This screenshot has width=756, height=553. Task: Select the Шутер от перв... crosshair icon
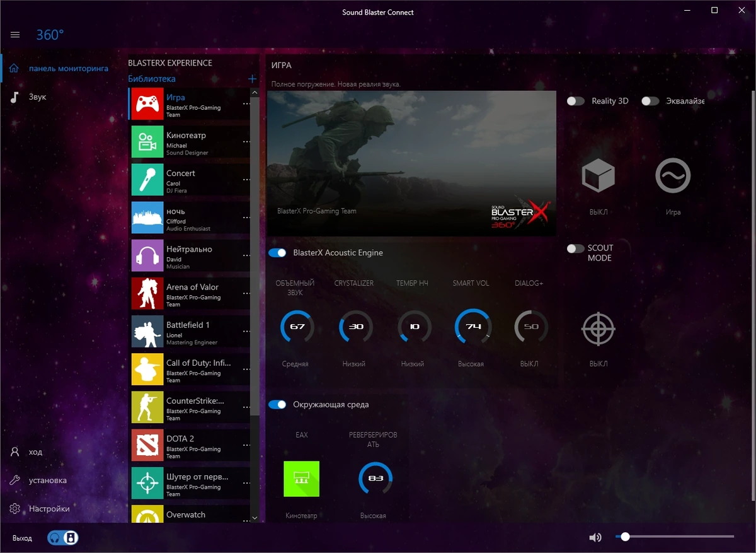point(147,483)
